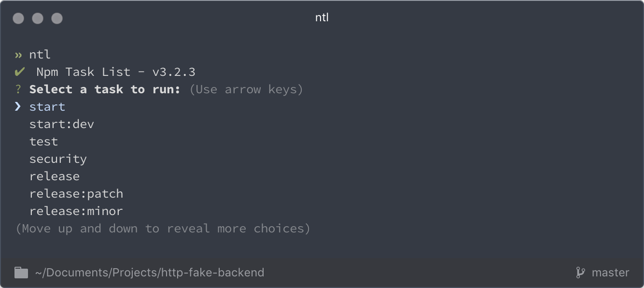Click the green checkmark beside Npm Task List
Image resolution: width=644 pixels, height=288 pixels.
(x=19, y=72)
